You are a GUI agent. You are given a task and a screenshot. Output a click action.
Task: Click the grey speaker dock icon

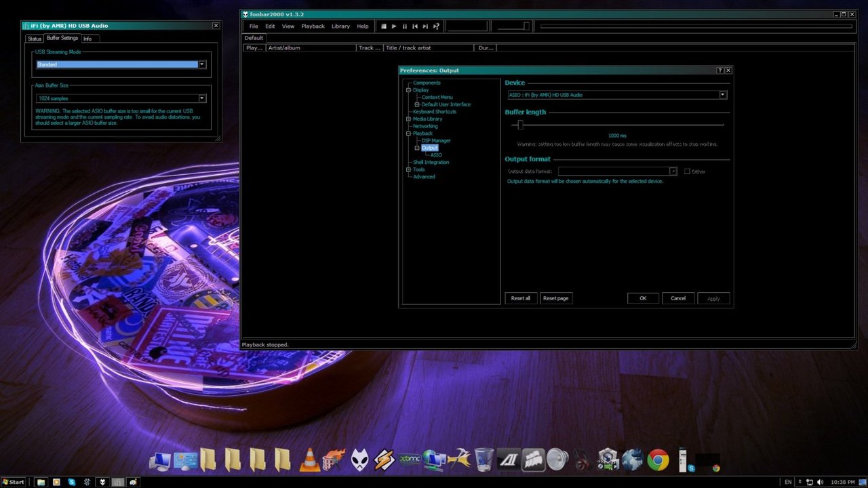tap(557, 460)
